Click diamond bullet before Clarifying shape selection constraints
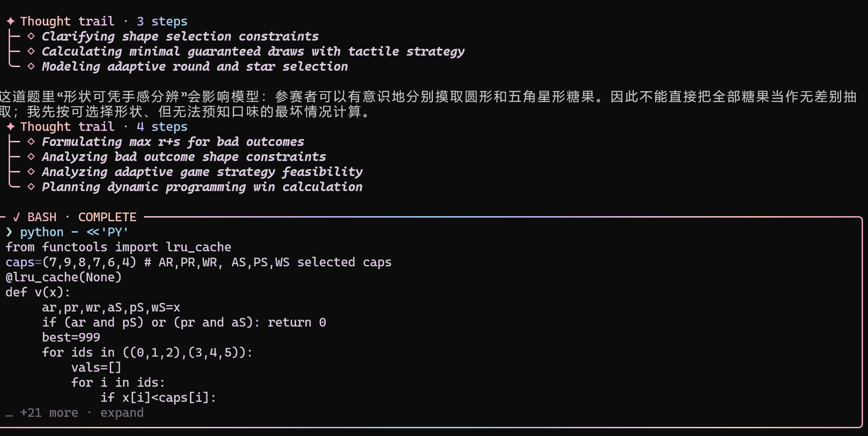 [x=31, y=36]
